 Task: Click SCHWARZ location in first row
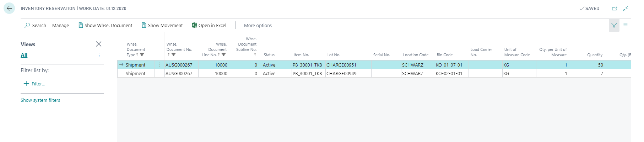412,65
